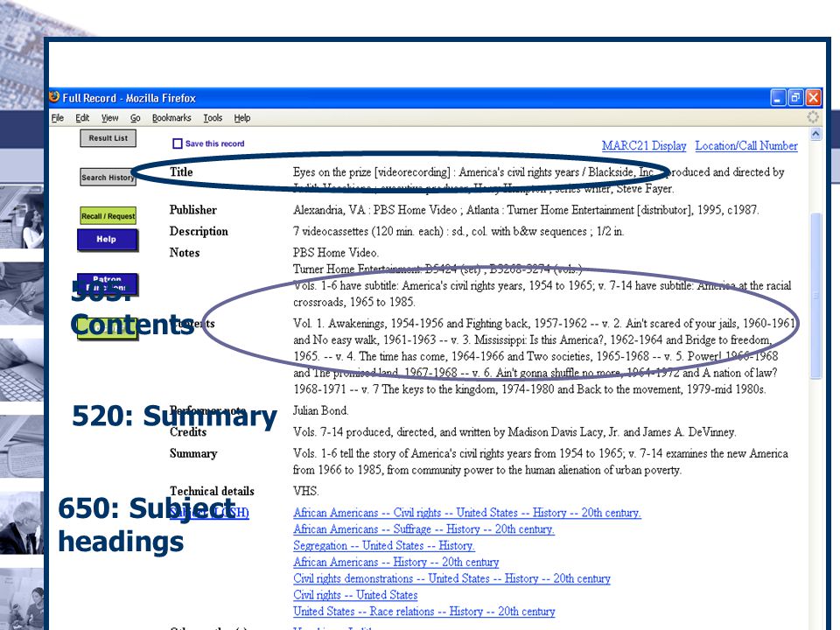Open the Go menu
This screenshot has width=840, height=630.
point(135,118)
